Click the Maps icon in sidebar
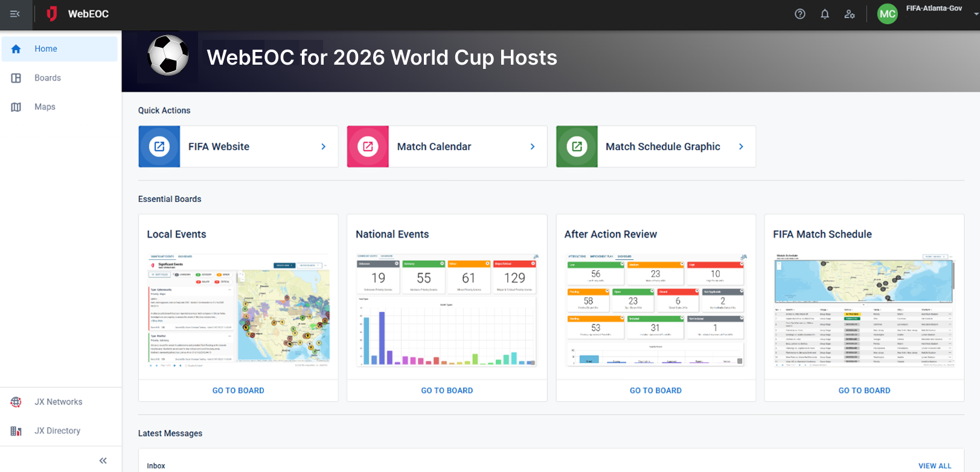Screen dimensions: 980x472 [x=16, y=107]
